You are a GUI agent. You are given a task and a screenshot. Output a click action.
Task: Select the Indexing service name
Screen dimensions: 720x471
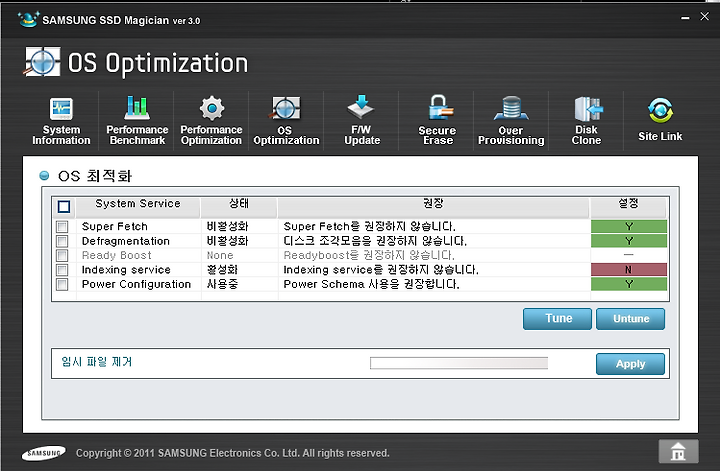126,269
